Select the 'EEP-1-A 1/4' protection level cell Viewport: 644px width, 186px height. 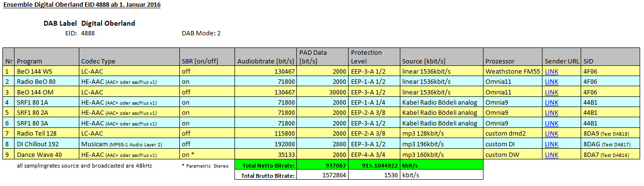click(375, 102)
